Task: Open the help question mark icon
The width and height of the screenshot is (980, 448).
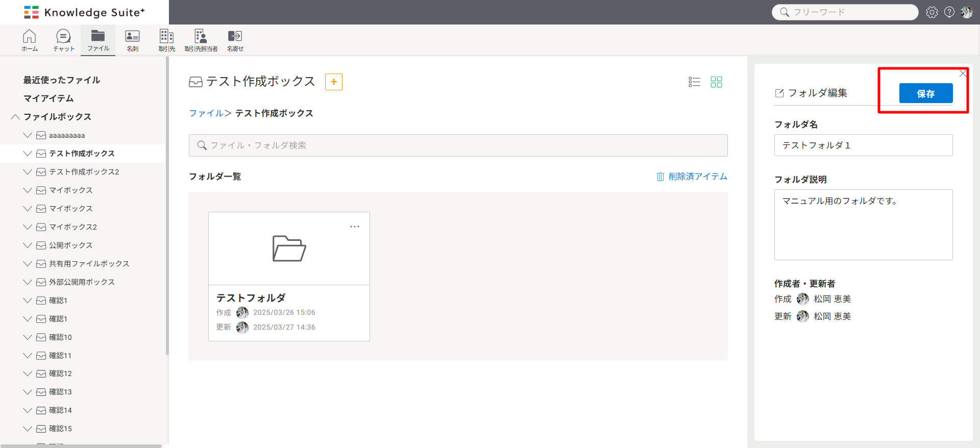Action: (949, 12)
